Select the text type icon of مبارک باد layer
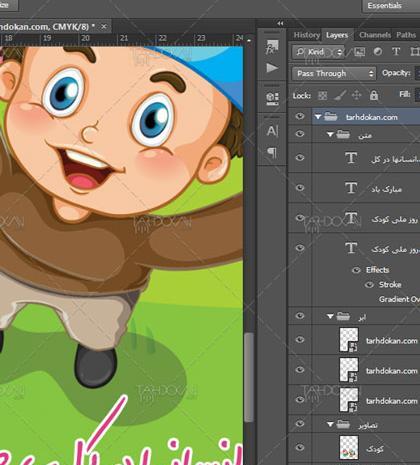 pyautogui.click(x=351, y=188)
